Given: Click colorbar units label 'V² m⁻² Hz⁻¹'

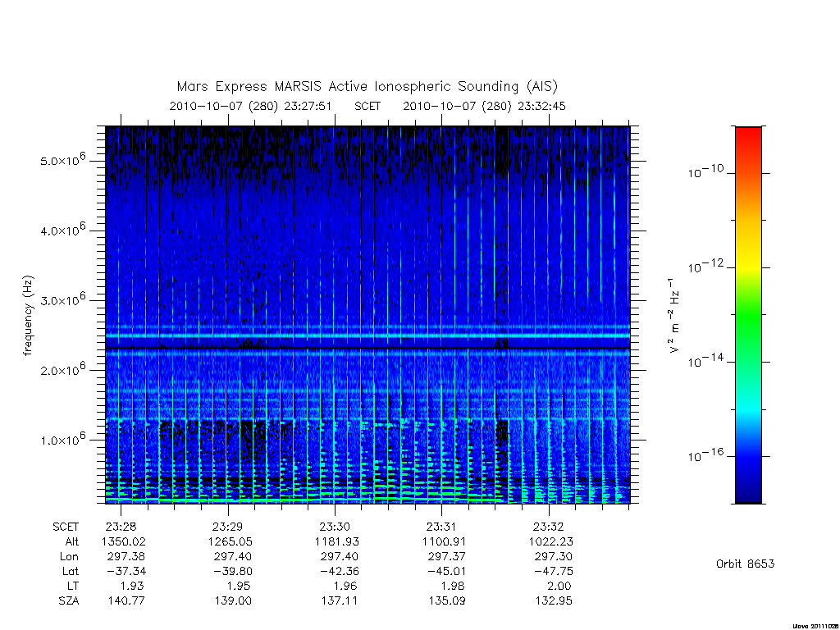Looking at the screenshot, I should [x=674, y=315].
